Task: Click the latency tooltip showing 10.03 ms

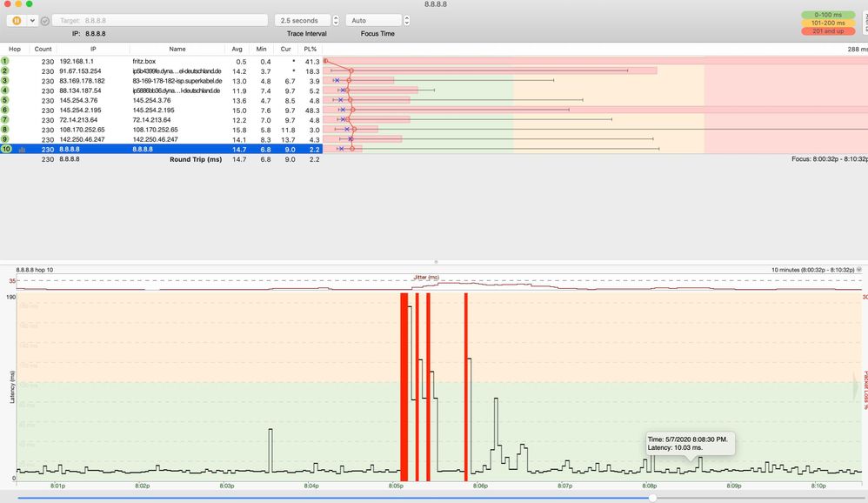Action: 691,443
